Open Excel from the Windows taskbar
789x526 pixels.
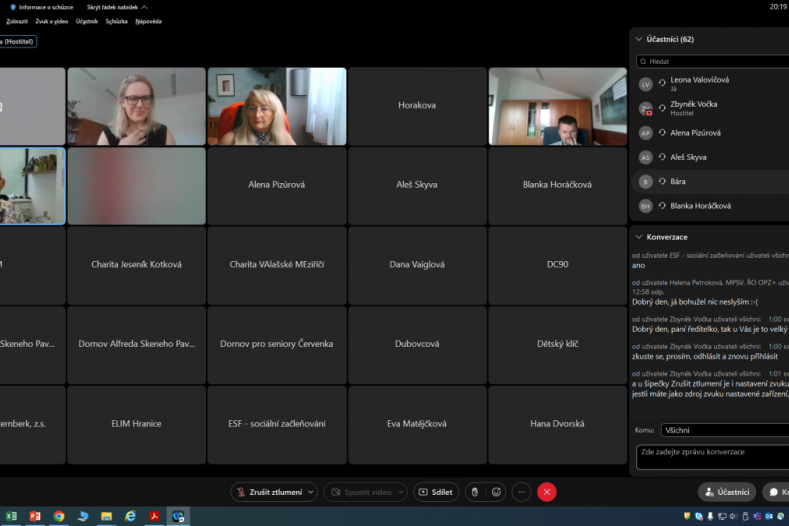pos(11,516)
